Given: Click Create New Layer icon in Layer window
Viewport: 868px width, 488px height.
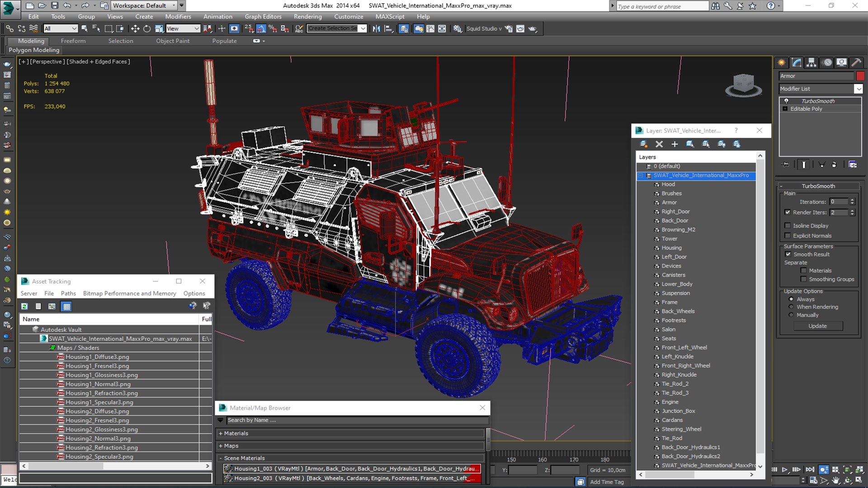Looking at the screenshot, I should point(643,144).
